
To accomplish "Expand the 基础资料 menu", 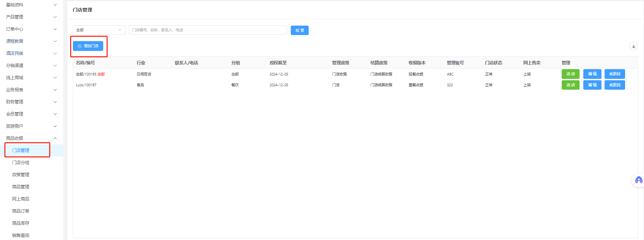I will [31, 5].
